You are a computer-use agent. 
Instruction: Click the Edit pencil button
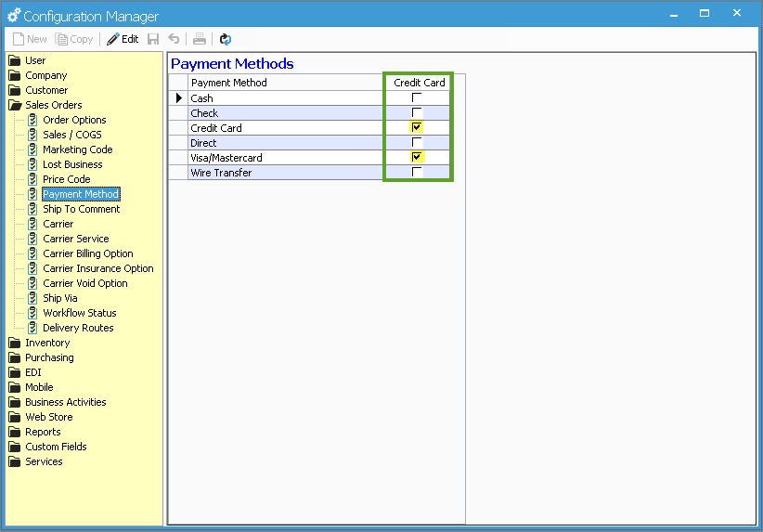tap(123, 39)
